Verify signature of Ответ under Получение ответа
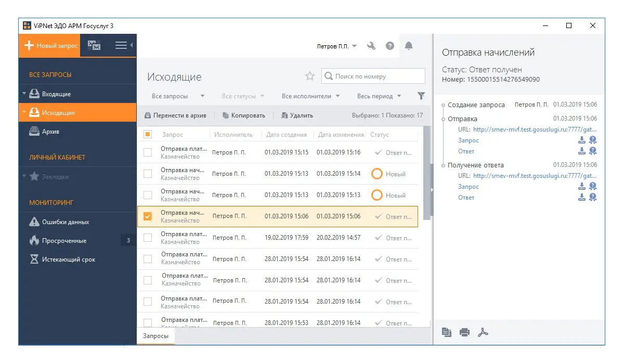This screenshot has height=364, width=624. [593, 197]
